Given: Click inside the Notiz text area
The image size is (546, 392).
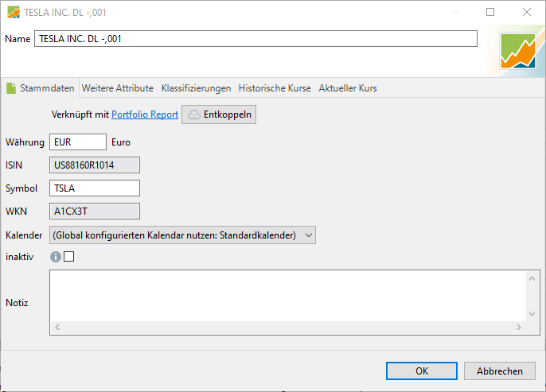Looking at the screenshot, I should point(287,296).
